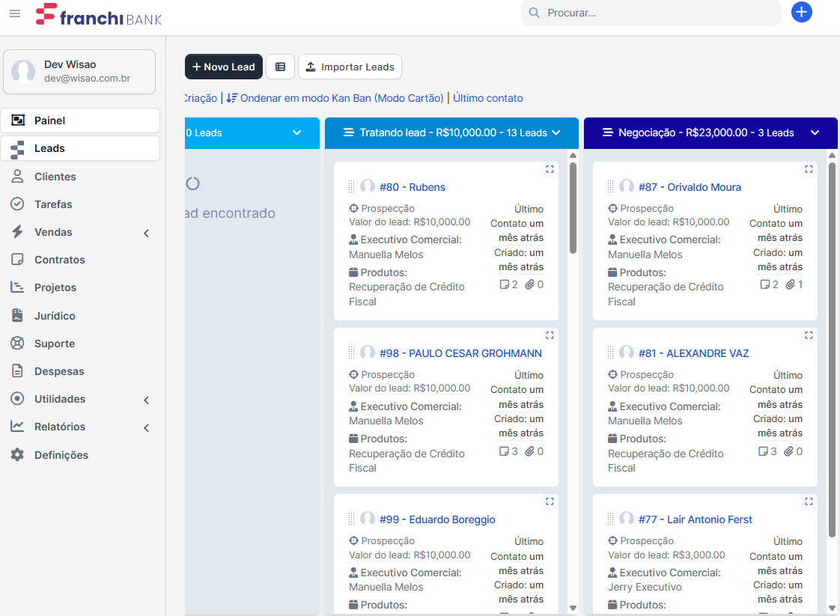Click the Procurar search field
Image resolution: width=840 pixels, height=616 pixels.
coord(651,13)
